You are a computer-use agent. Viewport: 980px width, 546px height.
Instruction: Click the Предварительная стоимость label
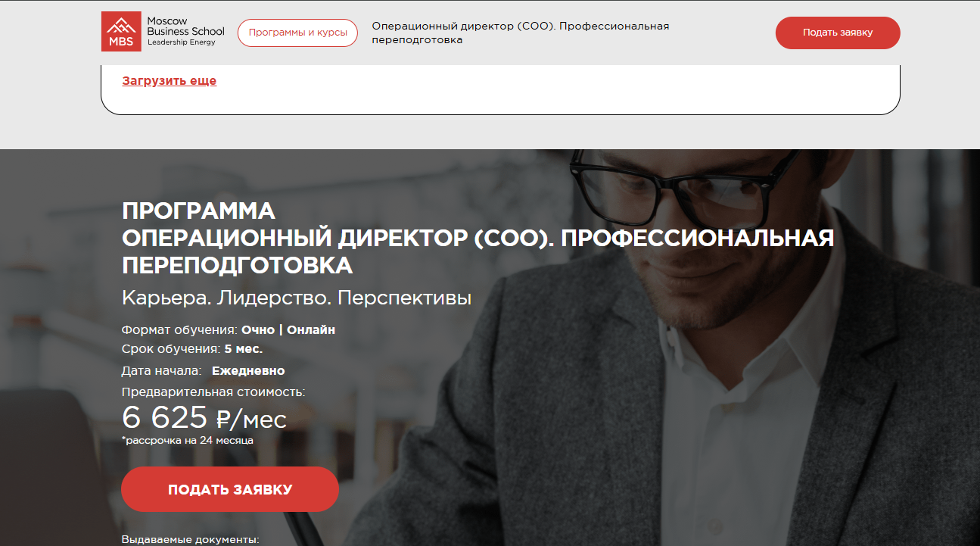pyautogui.click(x=213, y=392)
